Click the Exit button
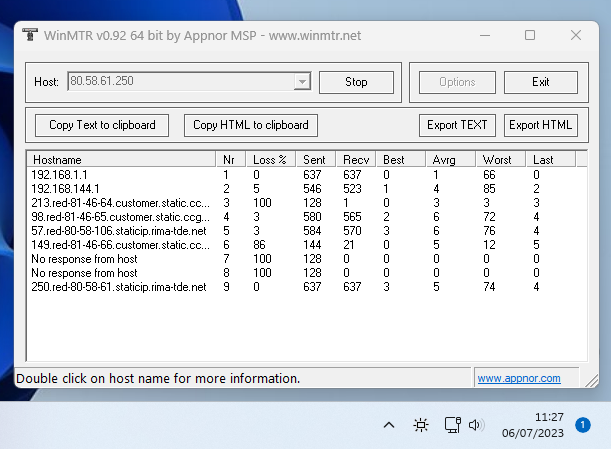The image size is (611, 449). click(x=540, y=82)
